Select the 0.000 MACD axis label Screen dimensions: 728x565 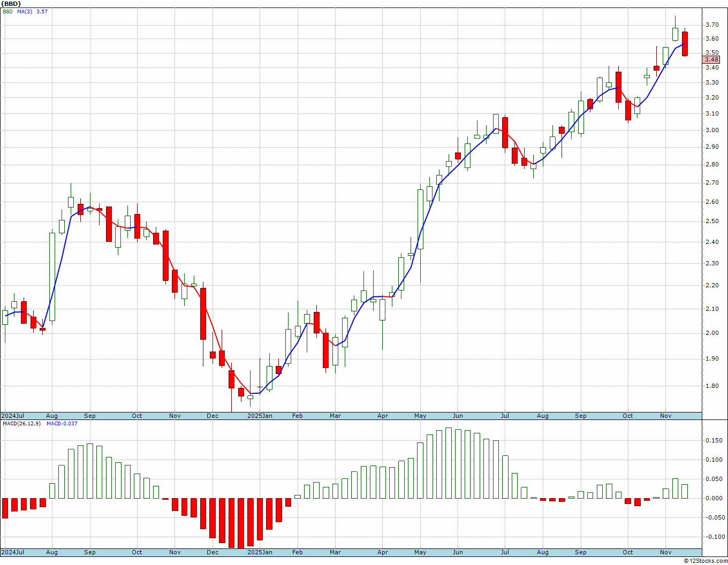(714, 498)
